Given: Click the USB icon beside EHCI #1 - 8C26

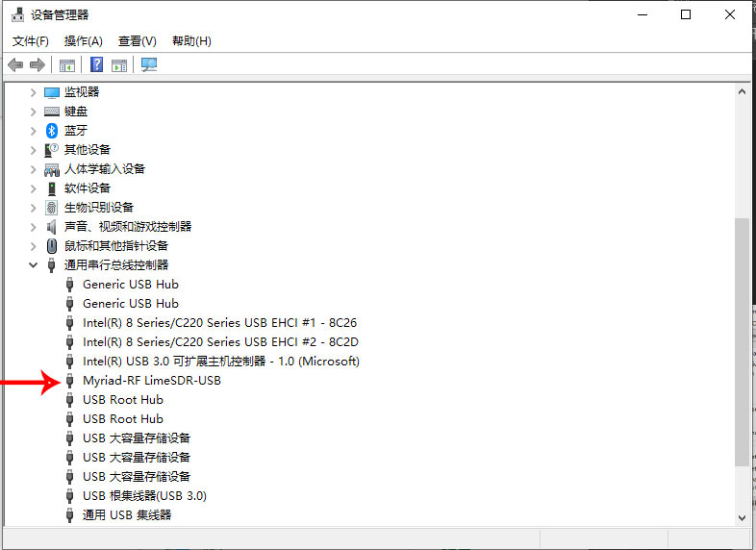Looking at the screenshot, I should (x=70, y=323).
